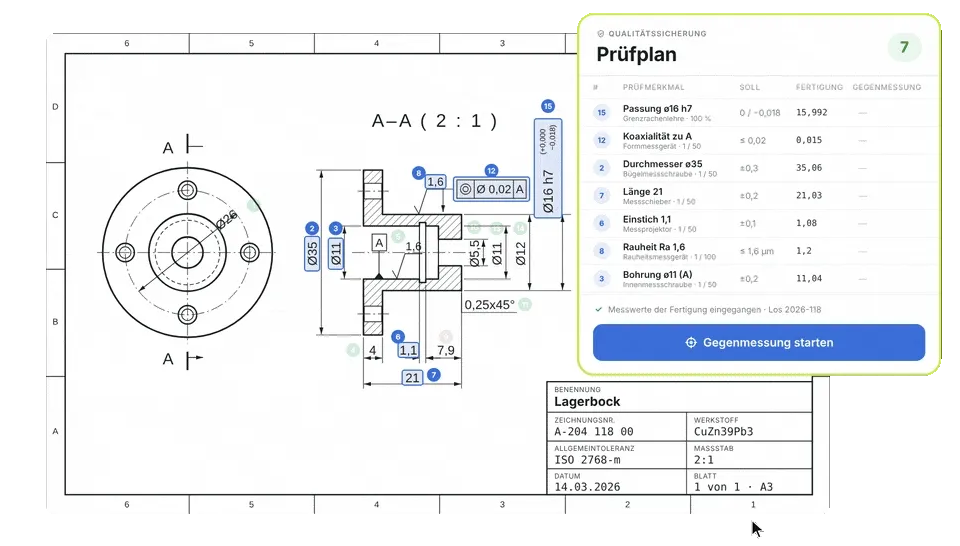Screen dimensions: 960x546
Task: Click the check mark next to Messwerte der Fertigung
Action: click(599, 309)
